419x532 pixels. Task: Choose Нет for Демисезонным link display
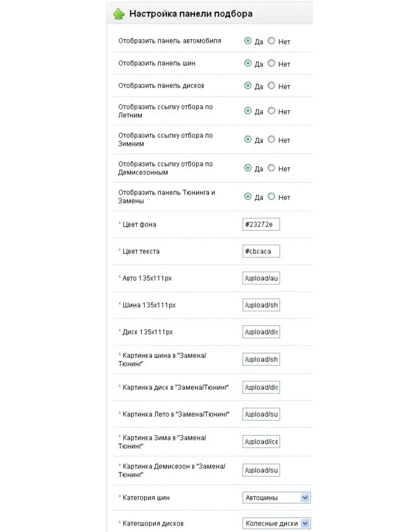click(x=271, y=168)
